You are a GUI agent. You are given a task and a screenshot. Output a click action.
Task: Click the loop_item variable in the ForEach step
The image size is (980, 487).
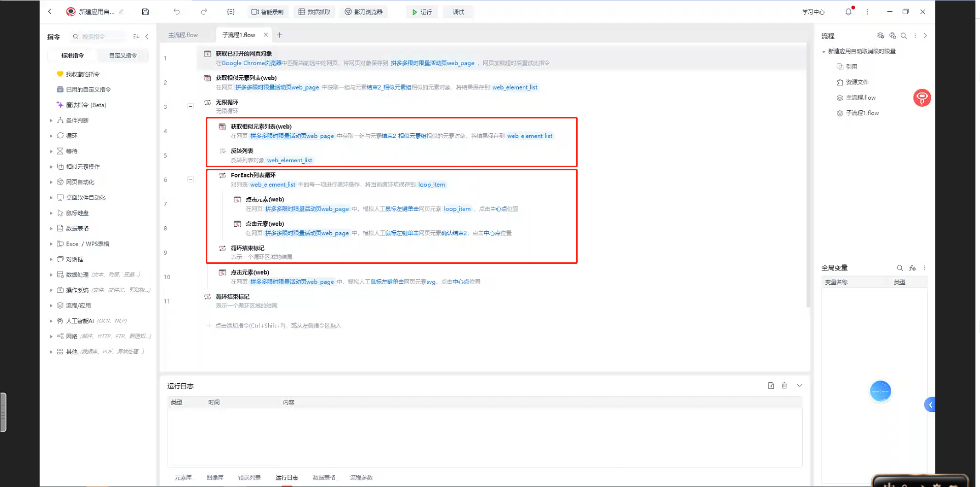pyautogui.click(x=431, y=185)
